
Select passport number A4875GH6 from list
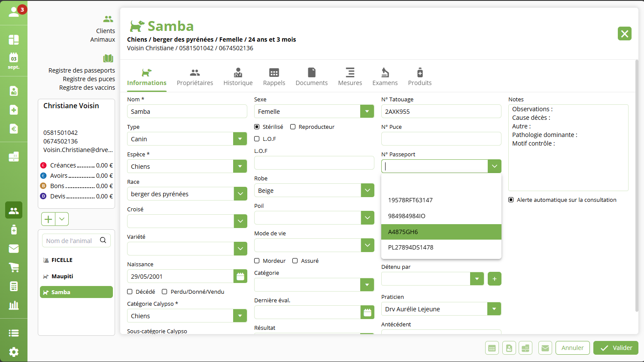click(x=441, y=232)
